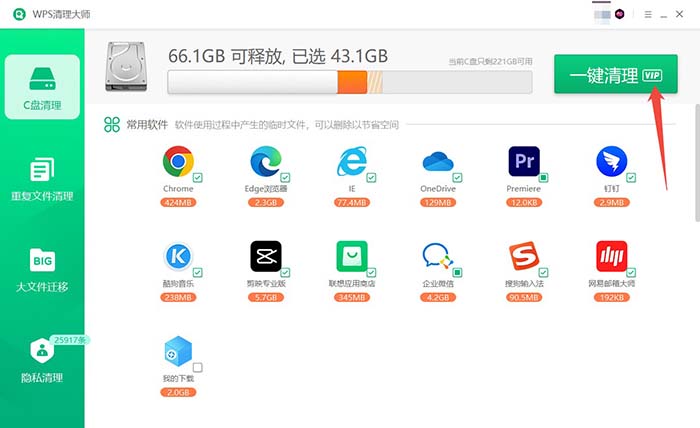Click the 238MB badge under 酷狗音乐
The width and height of the screenshot is (700, 428).
pos(178,297)
